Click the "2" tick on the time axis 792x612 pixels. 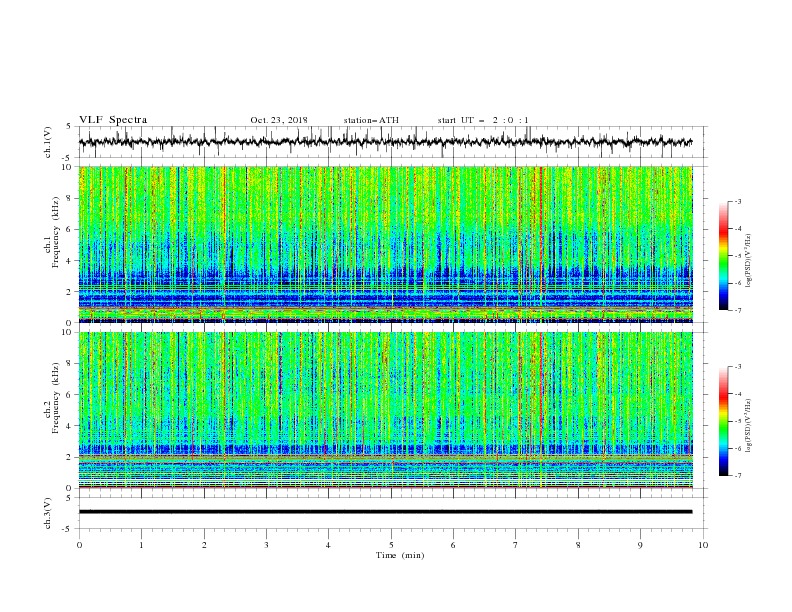pyautogui.click(x=204, y=545)
